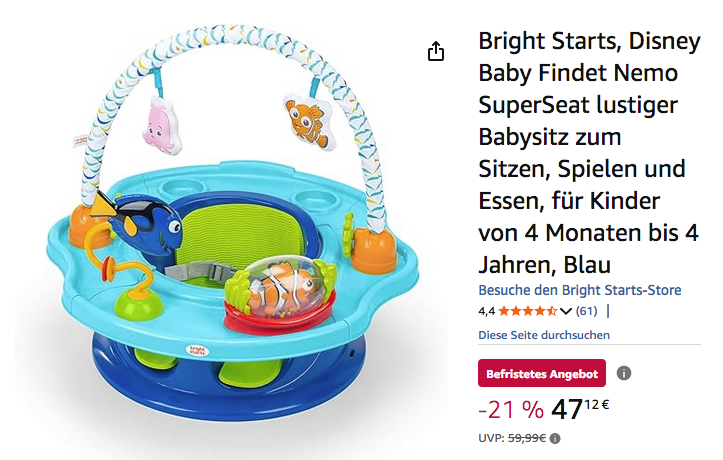Visit the Bright Starts-Store link
This screenshot has width=723, height=460.
click(580, 290)
